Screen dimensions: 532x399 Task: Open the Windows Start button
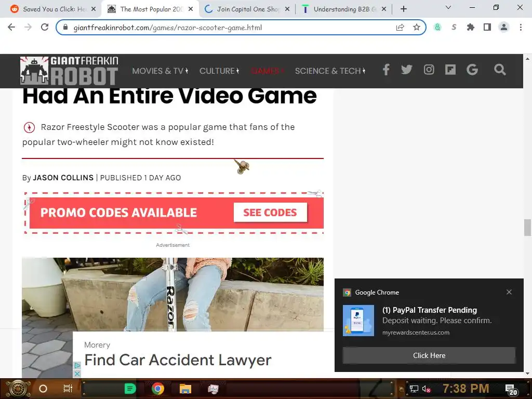pyautogui.click(x=18, y=389)
